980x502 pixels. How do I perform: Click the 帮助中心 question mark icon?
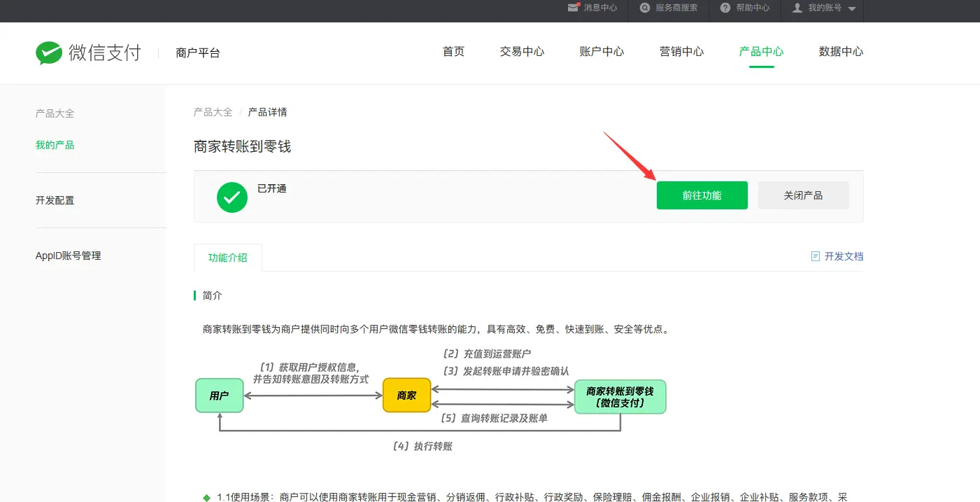[725, 8]
